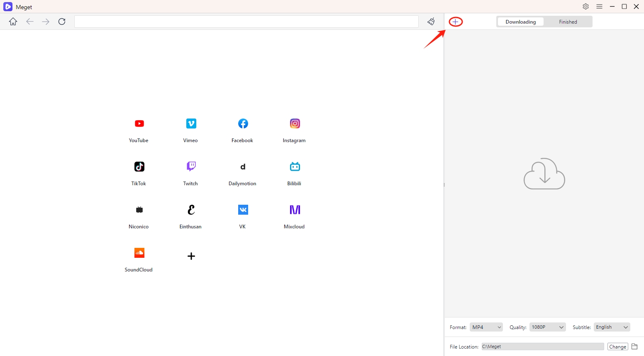Viewport: 644px width, 356px height.
Task: Click the File Location path field
Action: click(x=543, y=346)
